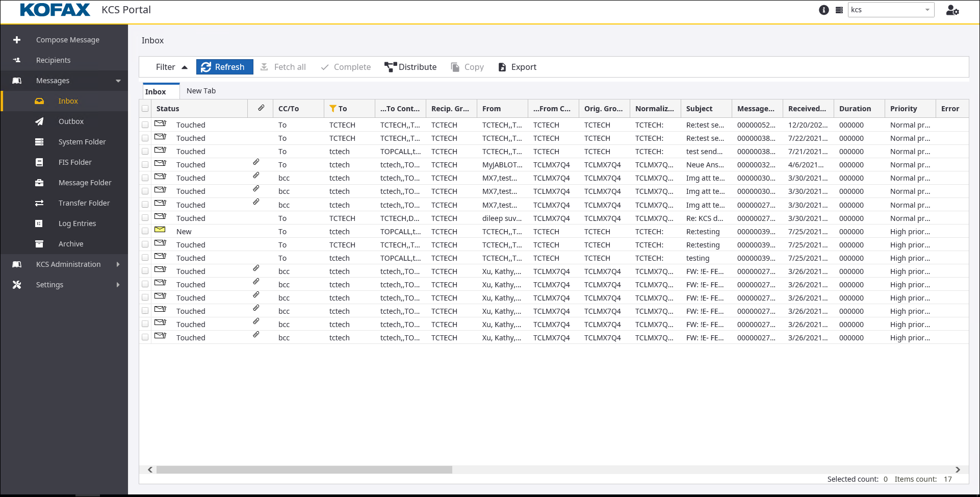Click the Archive box icon
The image size is (980, 497).
[x=39, y=244]
